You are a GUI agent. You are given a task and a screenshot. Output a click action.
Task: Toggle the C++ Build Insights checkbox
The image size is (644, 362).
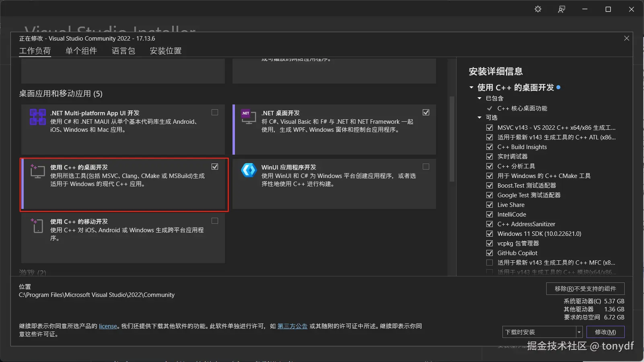(490, 147)
